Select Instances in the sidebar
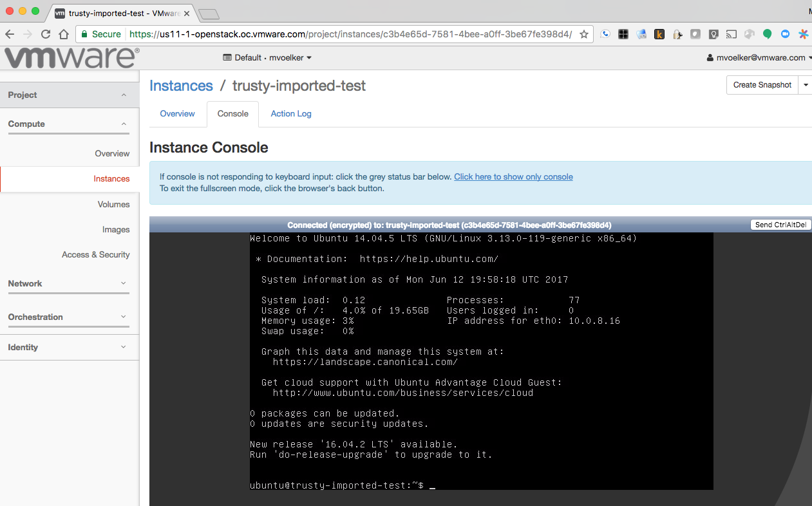Screen dimensions: 812x506 (111, 179)
